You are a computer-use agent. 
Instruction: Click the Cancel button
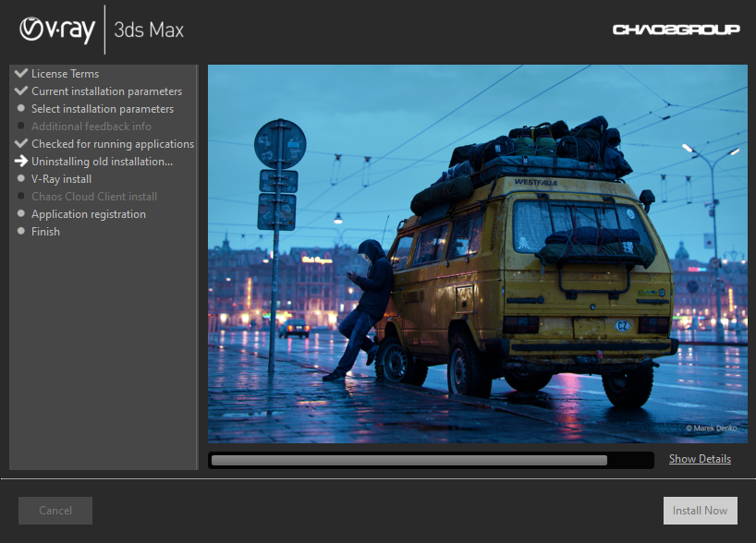pyautogui.click(x=55, y=510)
